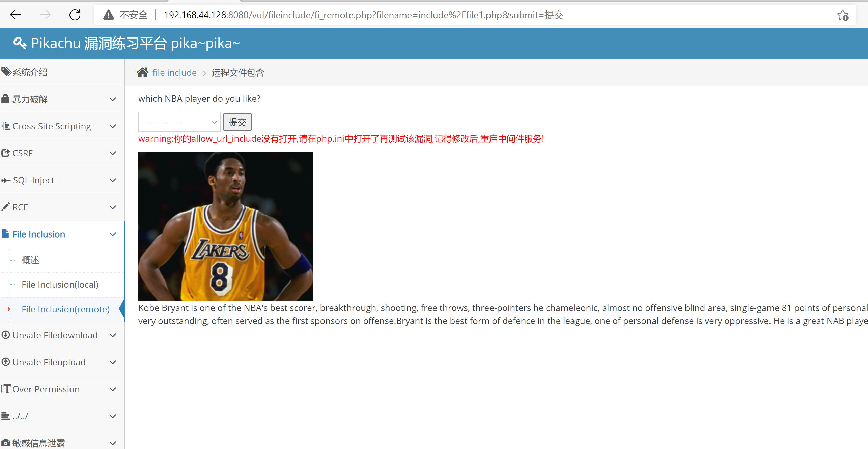Image resolution: width=868 pixels, height=449 pixels.
Task: Click the page reload icon
Action: [75, 15]
